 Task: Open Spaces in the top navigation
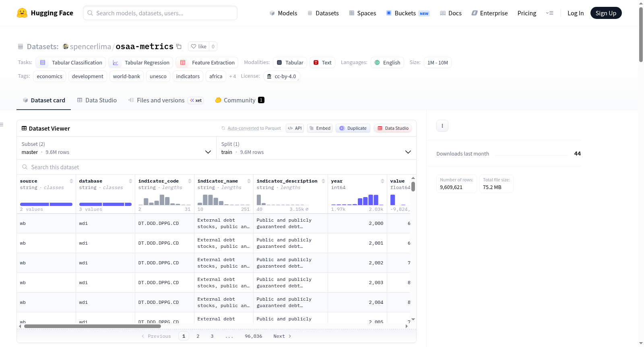pos(363,13)
